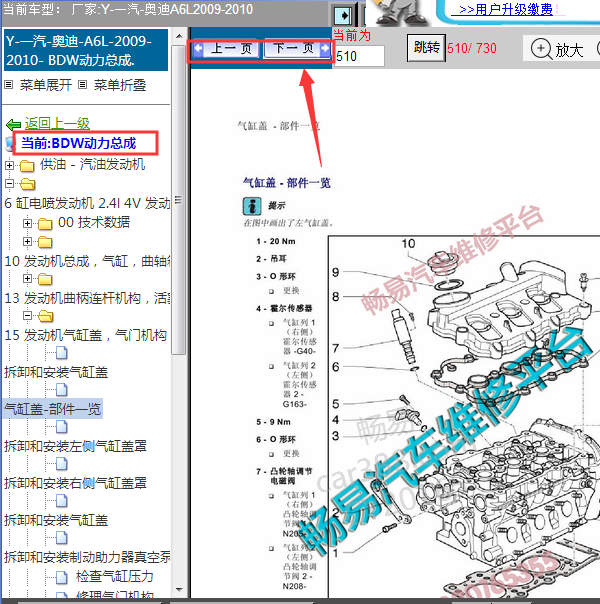The image size is (600, 604).
Task: Click list item 2 - 吊耳
Action: 271,259
